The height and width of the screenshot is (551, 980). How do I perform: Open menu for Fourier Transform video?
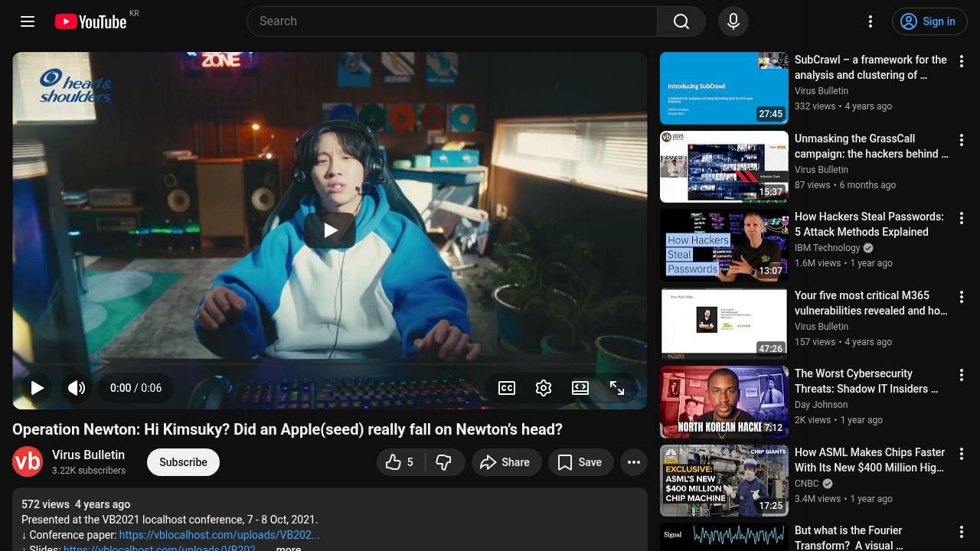pyautogui.click(x=962, y=532)
